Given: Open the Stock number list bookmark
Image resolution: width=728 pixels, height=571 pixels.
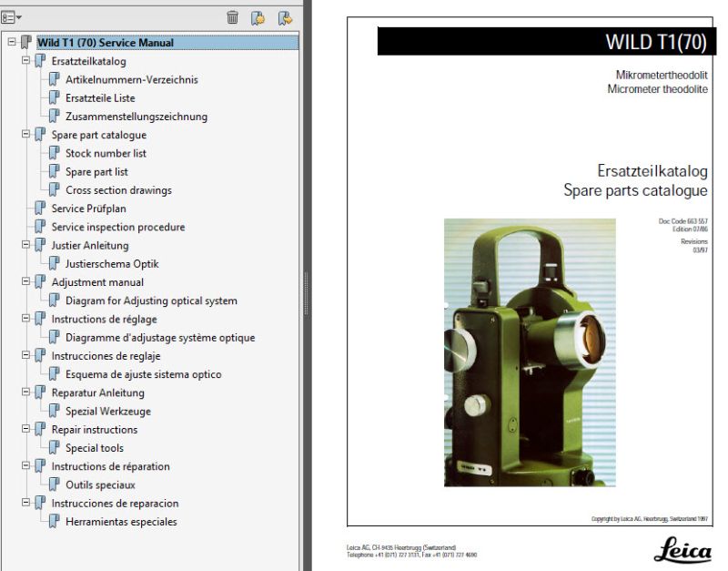Looking at the screenshot, I should [x=106, y=153].
